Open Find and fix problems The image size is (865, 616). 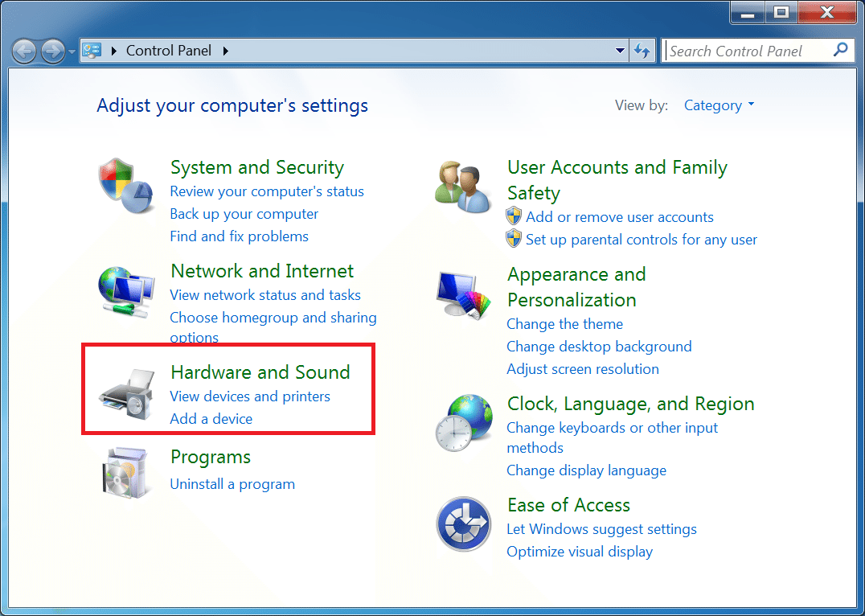coord(240,236)
